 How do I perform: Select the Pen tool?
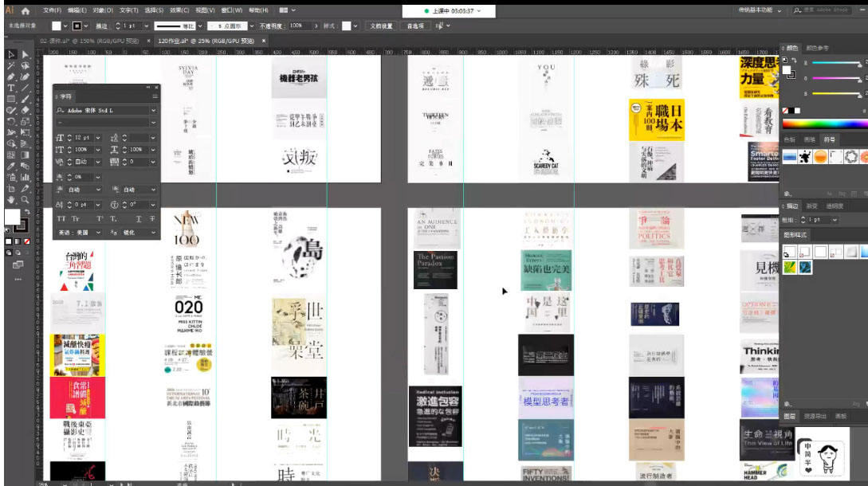pyautogui.click(x=11, y=77)
